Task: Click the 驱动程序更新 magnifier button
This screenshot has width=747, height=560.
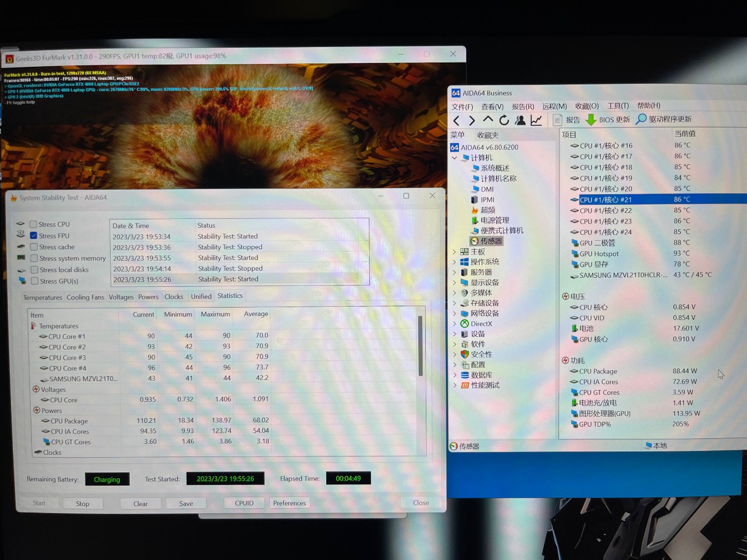Action: pos(664,119)
